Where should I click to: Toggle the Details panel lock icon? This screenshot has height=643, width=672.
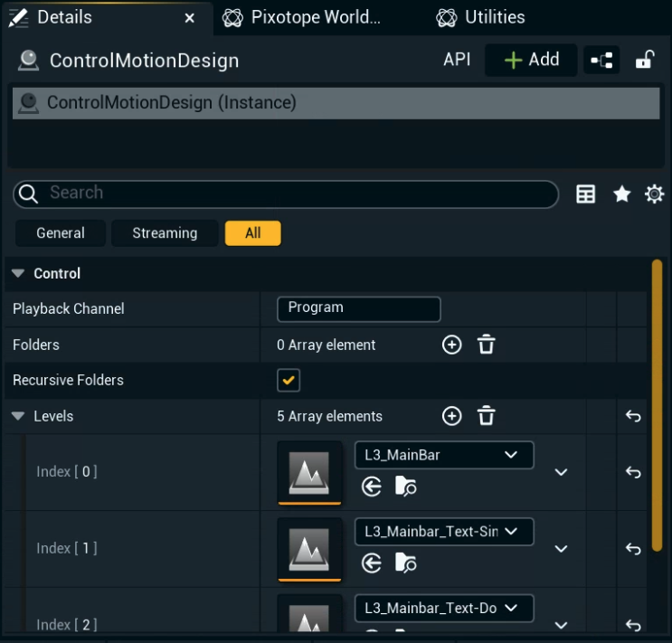644,61
